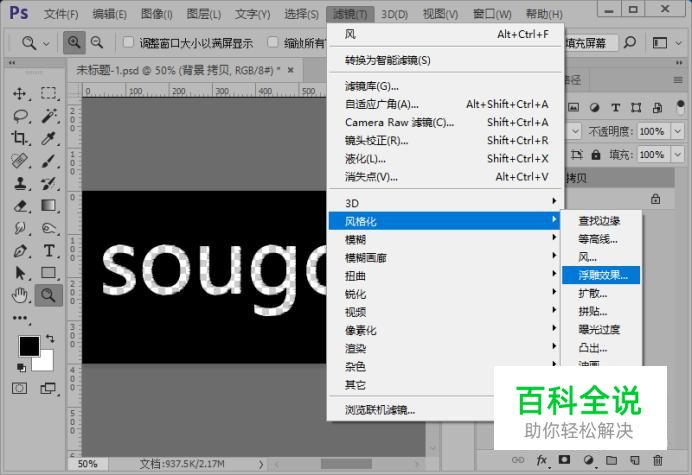Image resolution: width=692 pixels, height=475 pixels.
Task: Filter layers by type layers icon
Action: tap(616, 107)
